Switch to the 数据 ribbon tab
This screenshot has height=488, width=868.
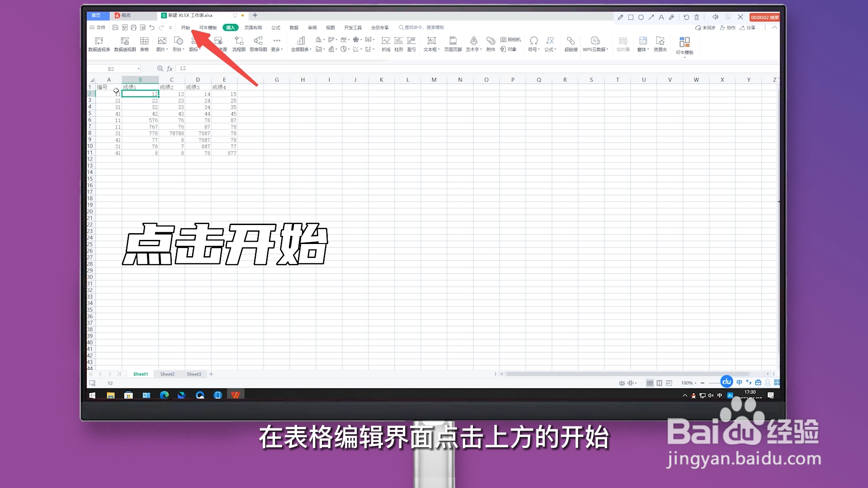293,28
